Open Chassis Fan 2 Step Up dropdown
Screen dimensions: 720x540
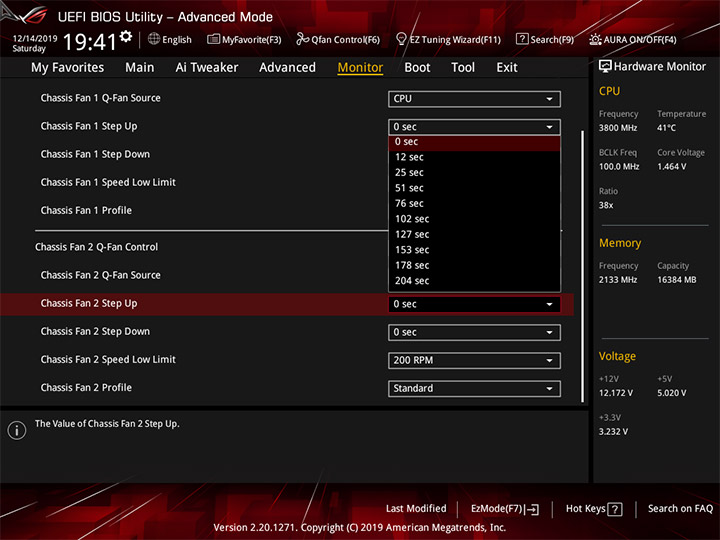click(x=474, y=304)
